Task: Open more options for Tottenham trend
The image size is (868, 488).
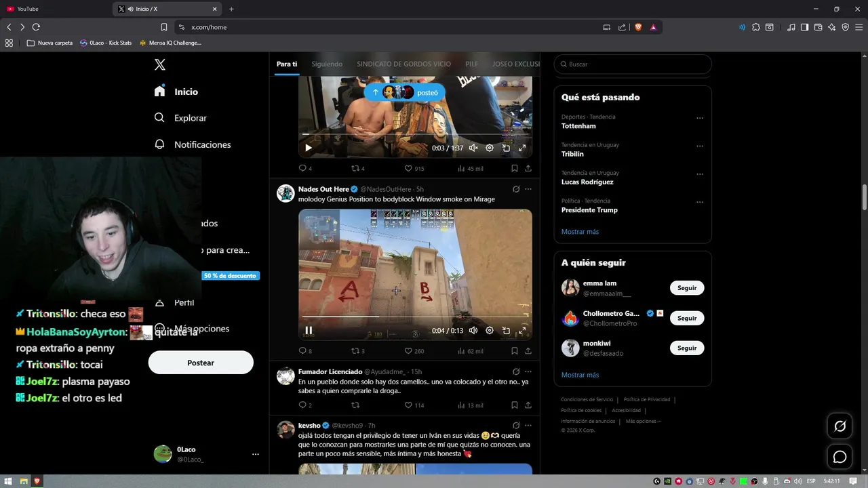Action: 700,118
